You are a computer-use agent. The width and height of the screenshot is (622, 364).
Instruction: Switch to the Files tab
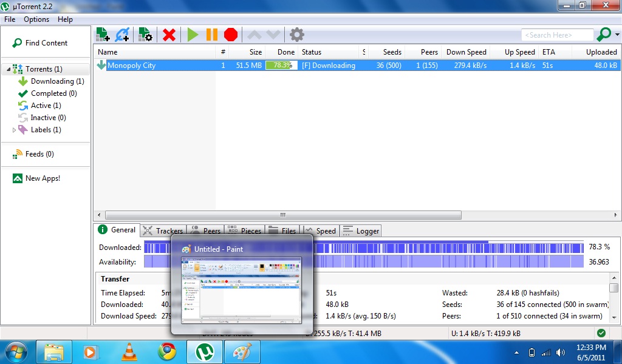click(x=282, y=231)
